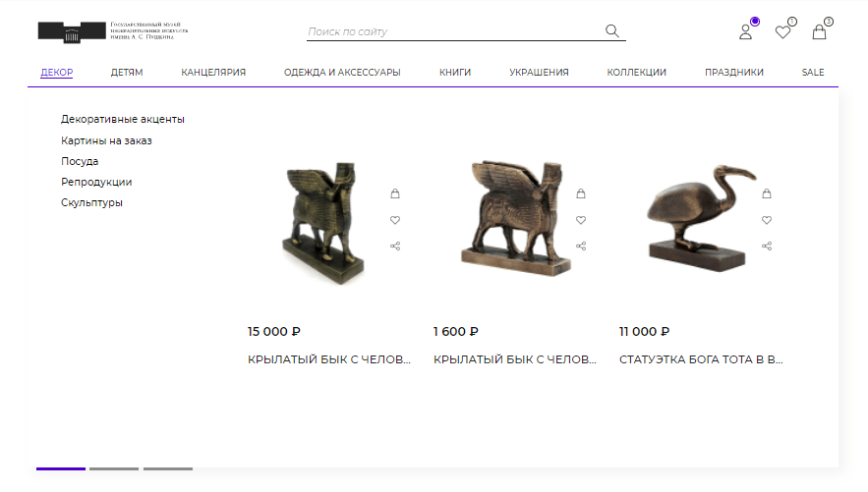Open the ibis Thoth statuette thumbnail
Viewport: 868px width, 492px height.
click(700, 218)
